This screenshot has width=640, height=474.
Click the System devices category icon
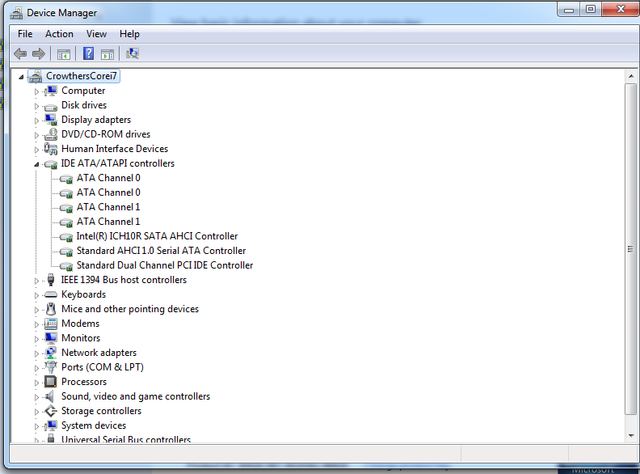(51, 425)
